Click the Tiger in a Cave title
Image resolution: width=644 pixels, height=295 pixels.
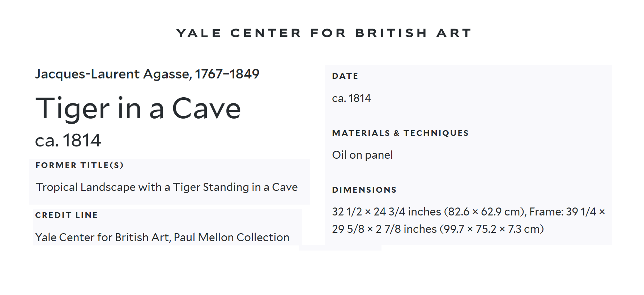pyautogui.click(x=138, y=108)
